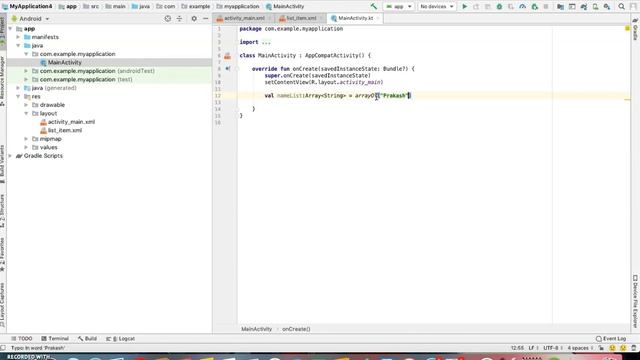Collapse the app module tree node
The width and height of the screenshot is (640, 360).
[x=11, y=29]
